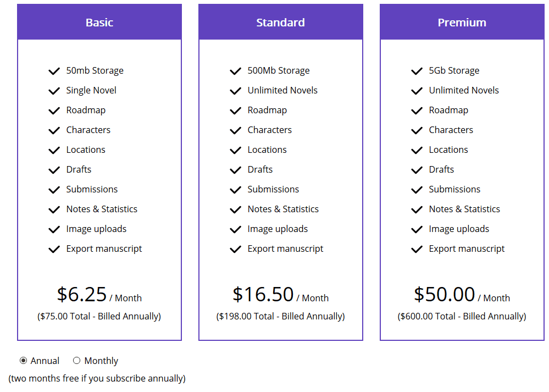Select the Monthly billing radio button
549x392 pixels.
click(x=77, y=361)
